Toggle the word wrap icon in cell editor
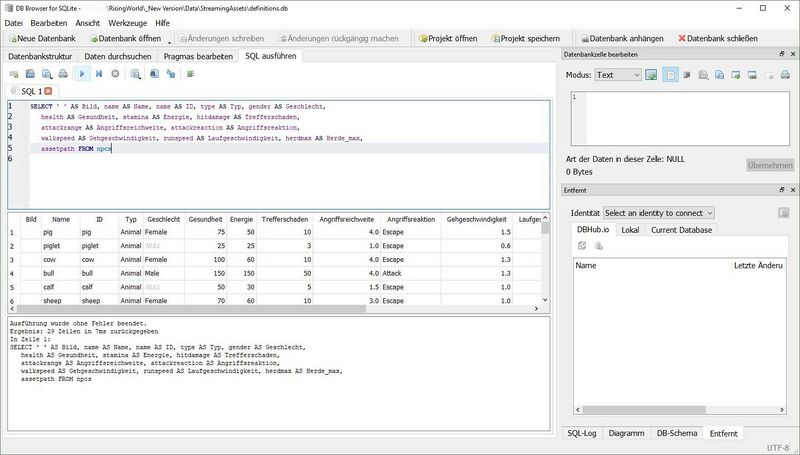The width and height of the screenshot is (800, 455). pyautogui.click(x=670, y=75)
